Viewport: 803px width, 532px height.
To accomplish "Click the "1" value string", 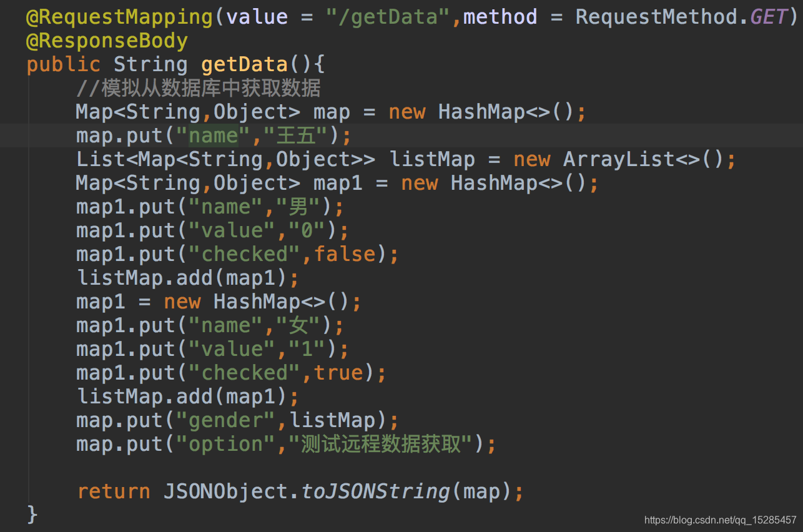I will click(x=307, y=349).
